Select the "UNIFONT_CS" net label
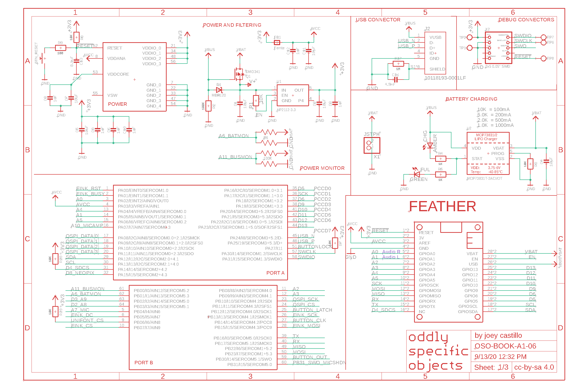Image resolution: width=588 pixels, height=389 pixels. tap(87, 320)
